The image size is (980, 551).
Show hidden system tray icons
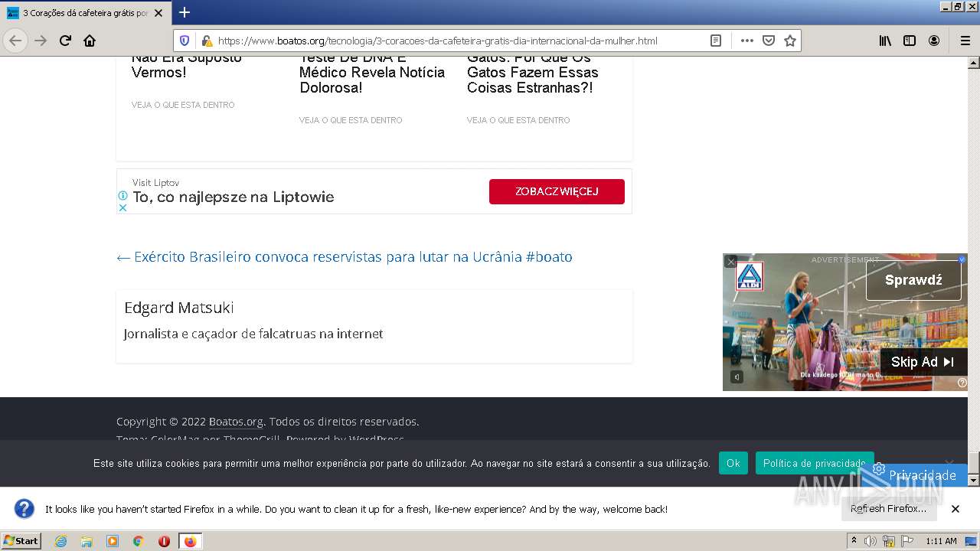[x=854, y=541]
